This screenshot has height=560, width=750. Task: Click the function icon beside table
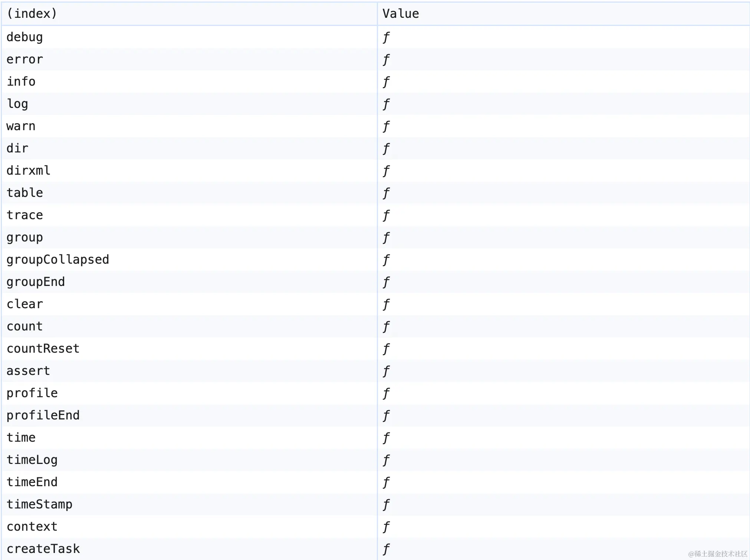tap(386, 193)
